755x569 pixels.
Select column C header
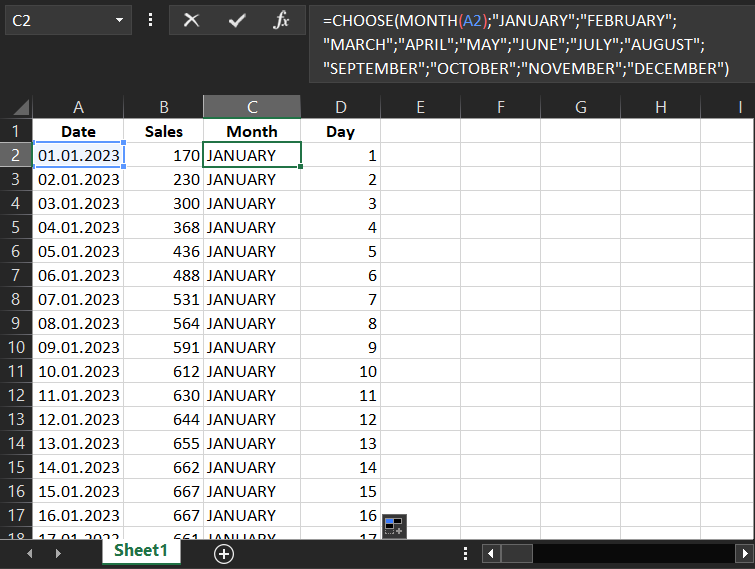252,107
